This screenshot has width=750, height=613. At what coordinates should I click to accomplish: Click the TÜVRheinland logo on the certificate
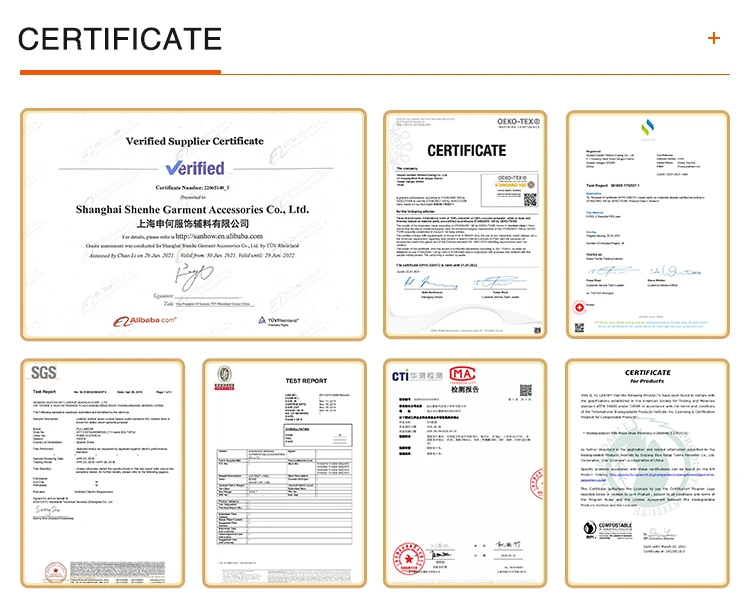click(x=279, y=321)
